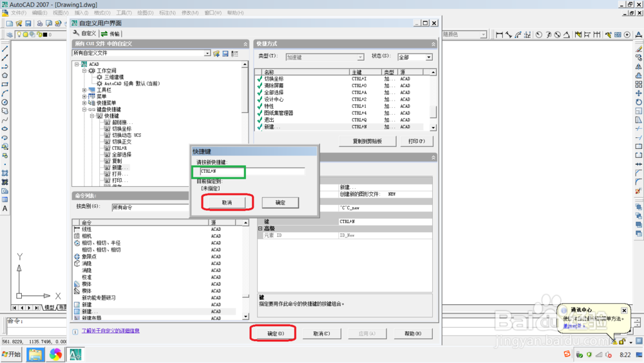Select the 新建... item in customization tree
644x363 pixels.
click(120, 168)
